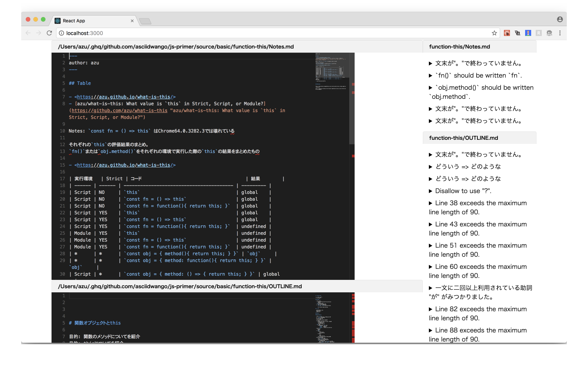Open the gray gear-shaped extension icon
This screenshot has width=588, height=373.
[549, 33]
